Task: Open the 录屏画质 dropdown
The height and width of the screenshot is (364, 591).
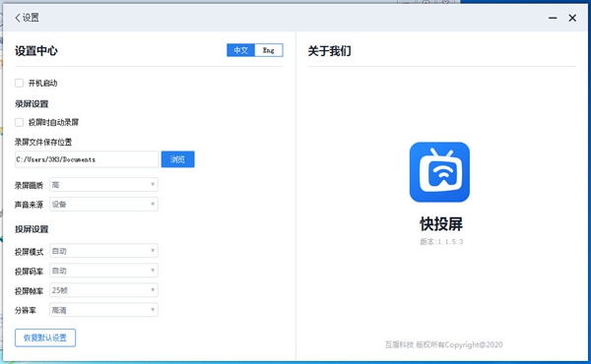Action: [103, 184]
